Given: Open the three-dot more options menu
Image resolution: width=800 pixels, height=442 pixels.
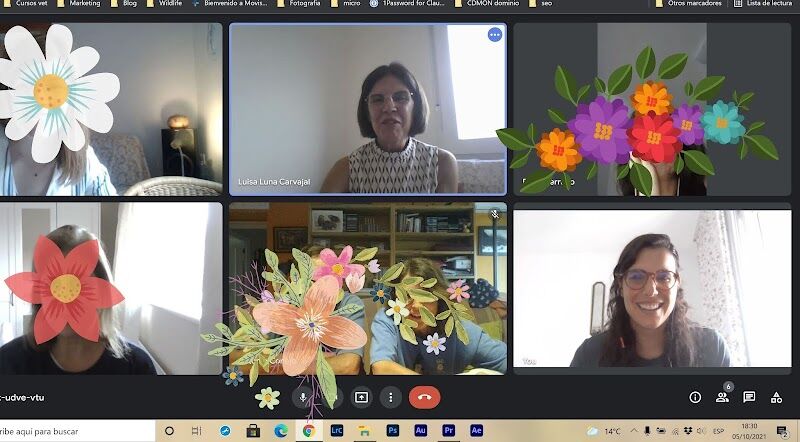Looking at the screenshot, I should coord(390,397).
